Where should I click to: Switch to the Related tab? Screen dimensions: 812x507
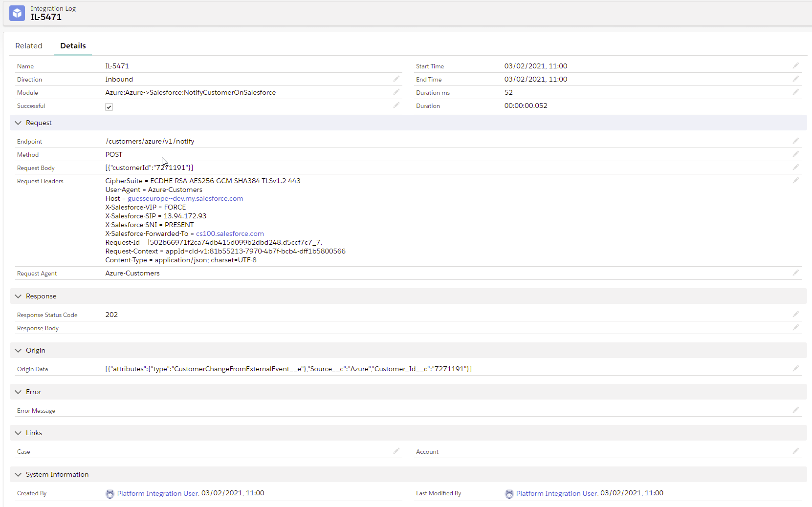[x=29, y=45]
